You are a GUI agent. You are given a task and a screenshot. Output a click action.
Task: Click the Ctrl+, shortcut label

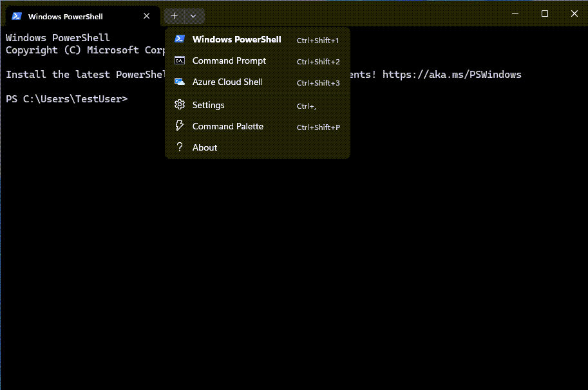(307, 106)
